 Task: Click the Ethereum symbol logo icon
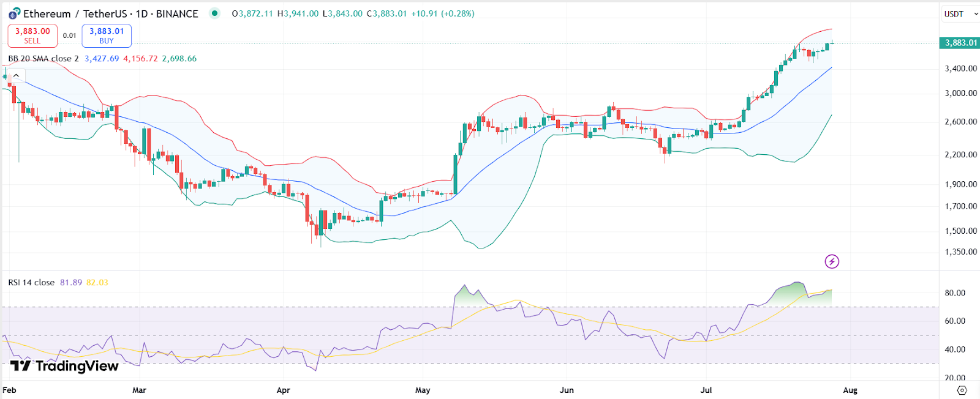(x=14, y=13)
